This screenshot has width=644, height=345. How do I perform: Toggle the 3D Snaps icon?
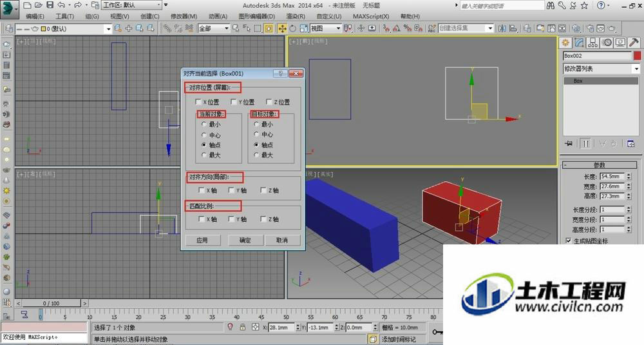click(386, 28)
